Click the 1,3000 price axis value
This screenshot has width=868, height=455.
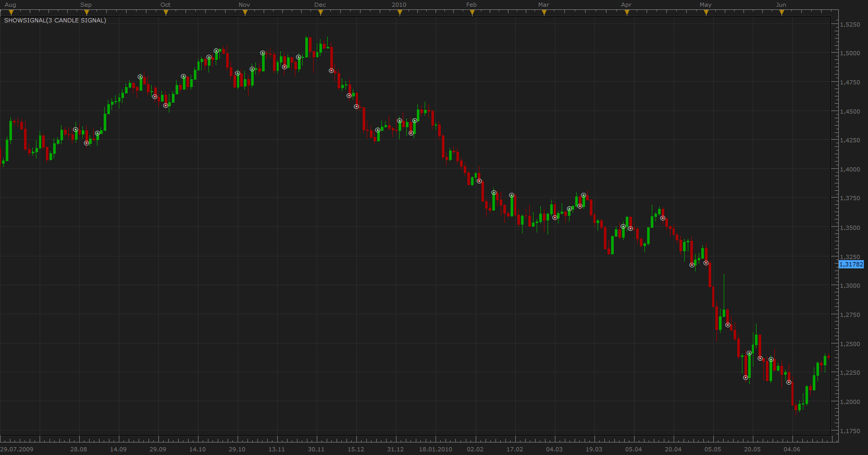tap(850, 286)
